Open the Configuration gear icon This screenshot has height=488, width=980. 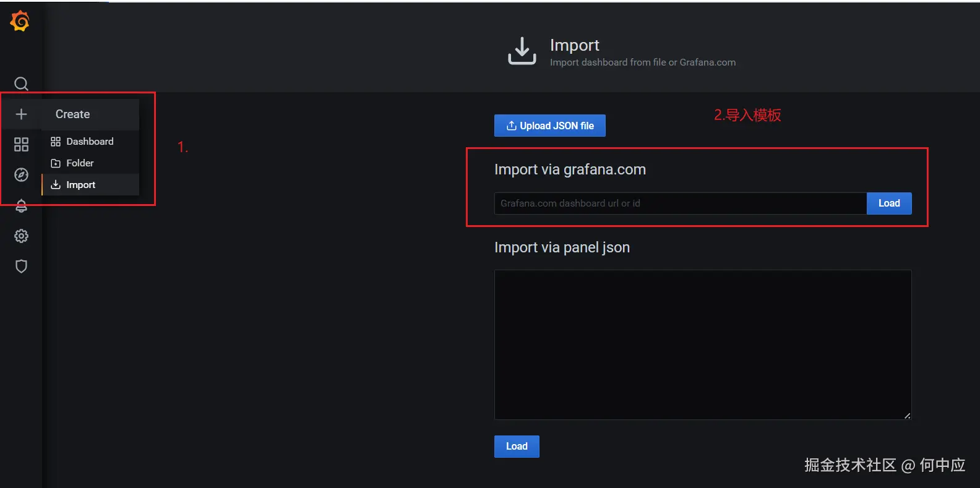point(21,236)
